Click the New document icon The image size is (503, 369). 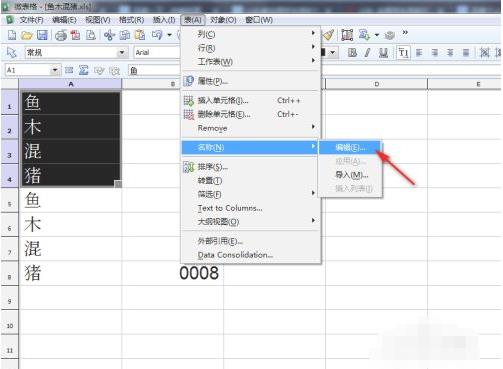(12, 35)
